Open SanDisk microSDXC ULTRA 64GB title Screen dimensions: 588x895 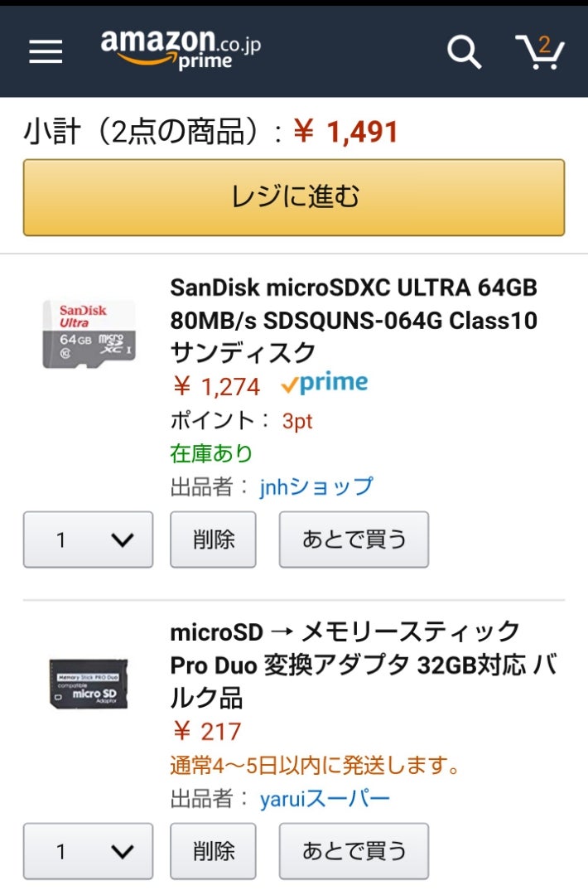tap(354, 320)
